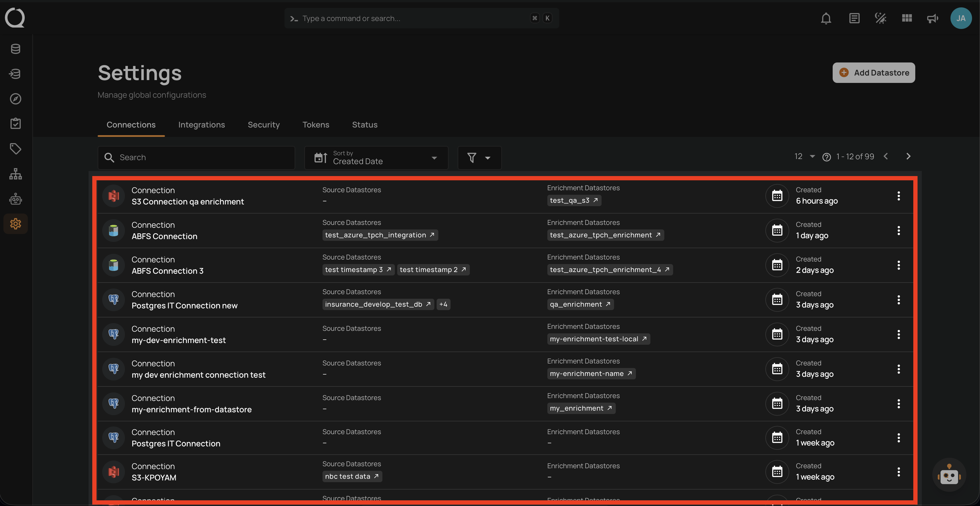The width and height of the screenshot is (980, 506).
Task: Open the hierarchy view icon in sidebar
Action: pyautogui.click(x=15, y=174)
